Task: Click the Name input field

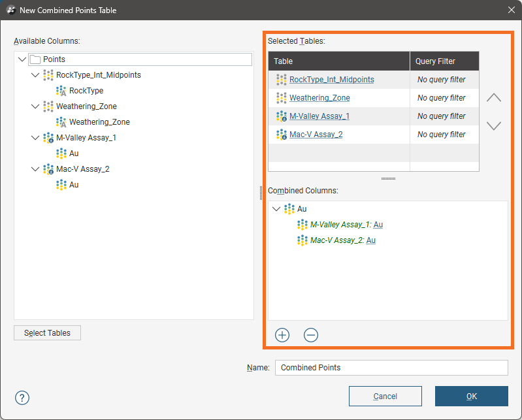Action: (391, 368)
